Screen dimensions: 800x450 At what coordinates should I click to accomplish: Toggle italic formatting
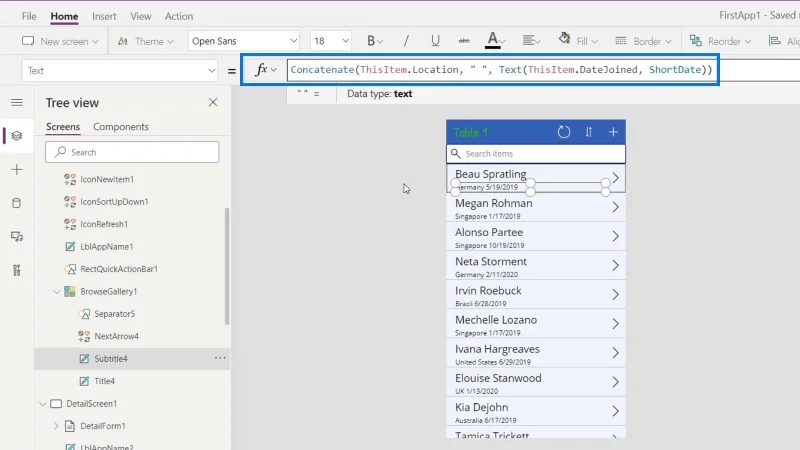[406, 41]
